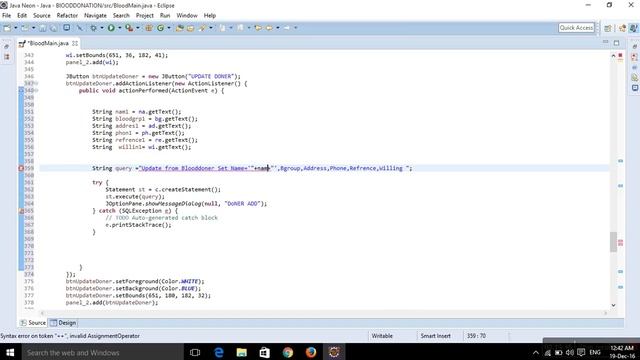Click the 359 : 70 cursor position status
The width and height of the screenshot is (640, 360).
coord(476,336)
